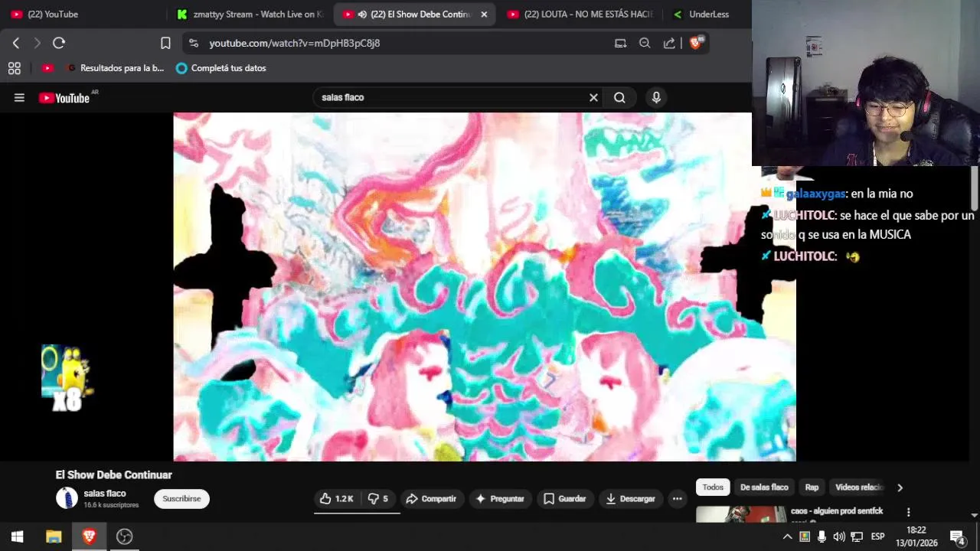Open the notification center icon
Viewport: 980px width, 551px height.
[x=957, y=536]
